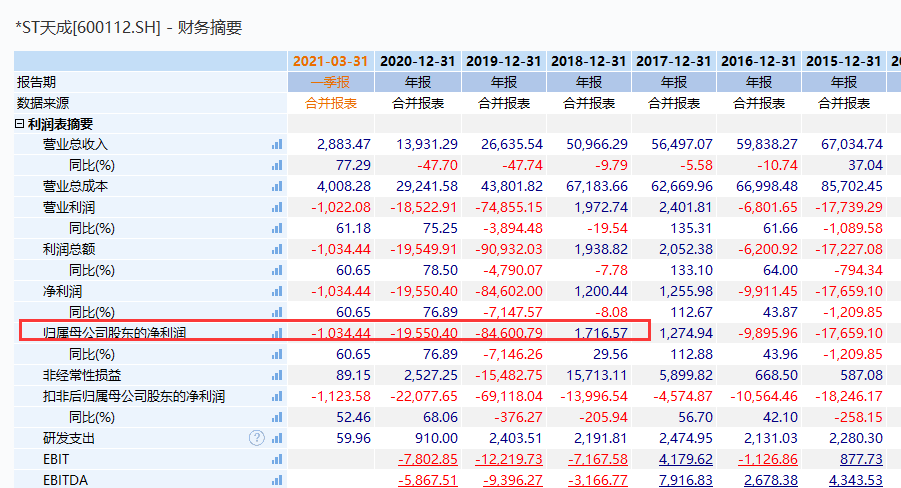Open chart icon for 同比(%) under 归属母公司股东的净利润
This screenshot has width=901, height=488.
[277, 355]
